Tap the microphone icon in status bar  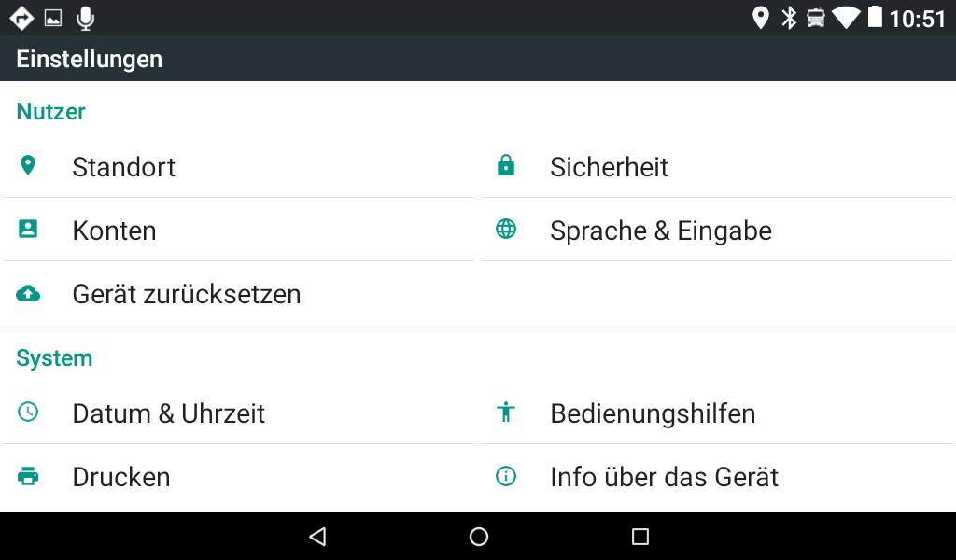(85, 18)
